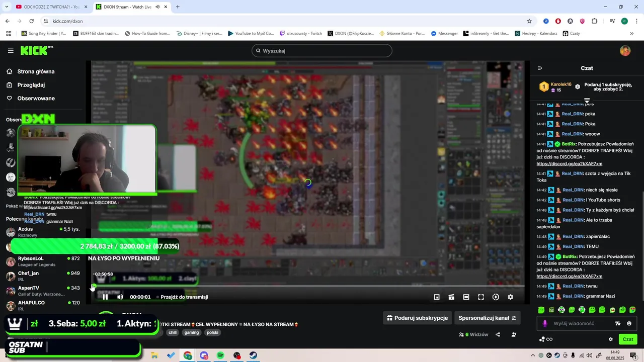Image resolution: width=644 pixels, height=362 pixels.
Task: Click Spersonalizuj kanał button
Action: coord(487,318)
